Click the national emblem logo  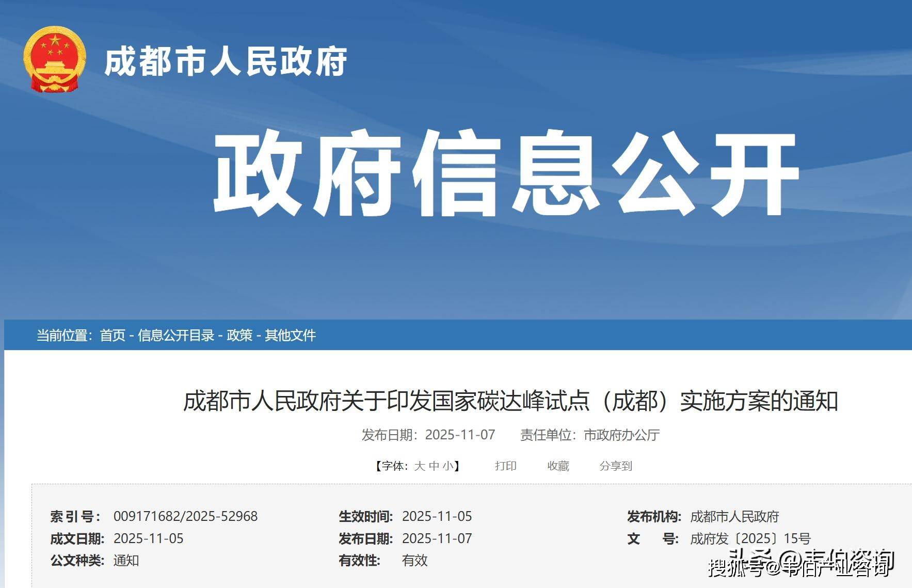[x=54, y=60]
